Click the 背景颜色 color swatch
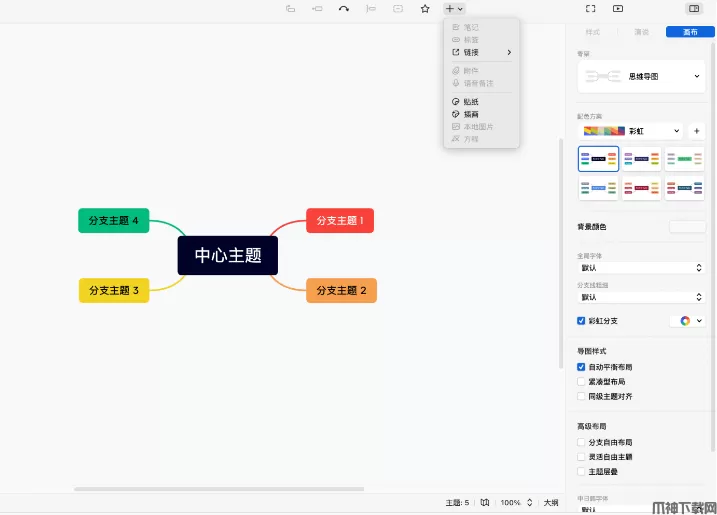Image resolution: width=717 pixels, height=515 pixels. [687, 227]
